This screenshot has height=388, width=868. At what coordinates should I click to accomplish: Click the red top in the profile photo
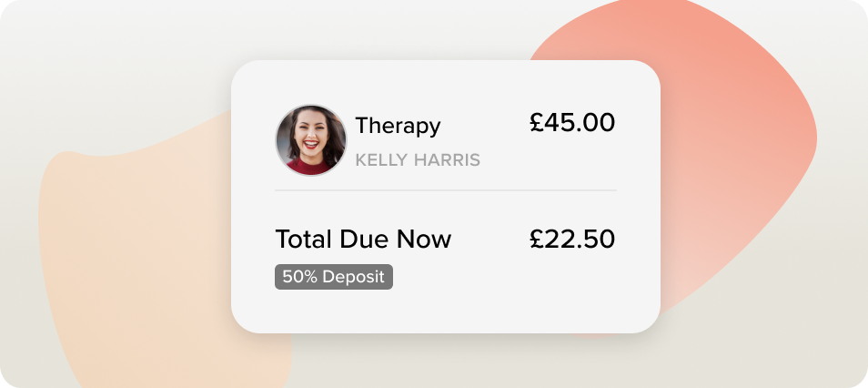pyautogui.click(x=310, y=166)
